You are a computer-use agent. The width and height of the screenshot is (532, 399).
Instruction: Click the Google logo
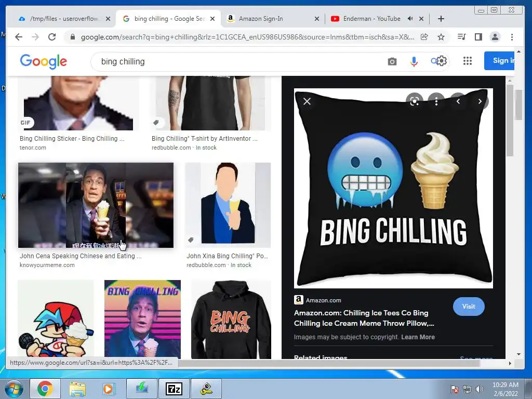click(44, 61)
